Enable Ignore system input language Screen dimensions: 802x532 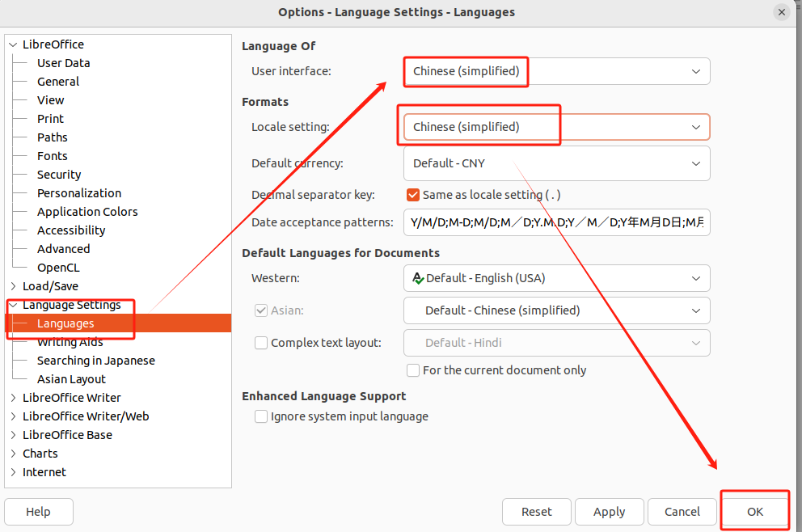coord(261,416)
